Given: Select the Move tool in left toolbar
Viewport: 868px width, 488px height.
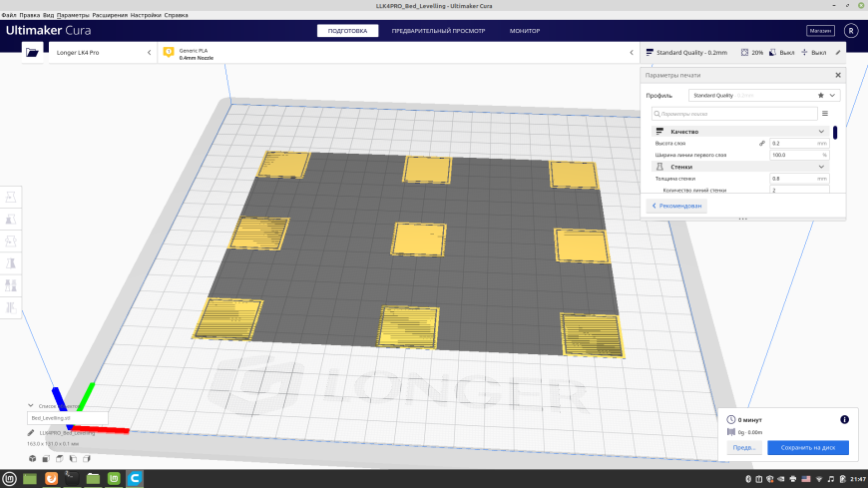Looking at the screenshot, I should pyautogui.click(x=11, y=198).
